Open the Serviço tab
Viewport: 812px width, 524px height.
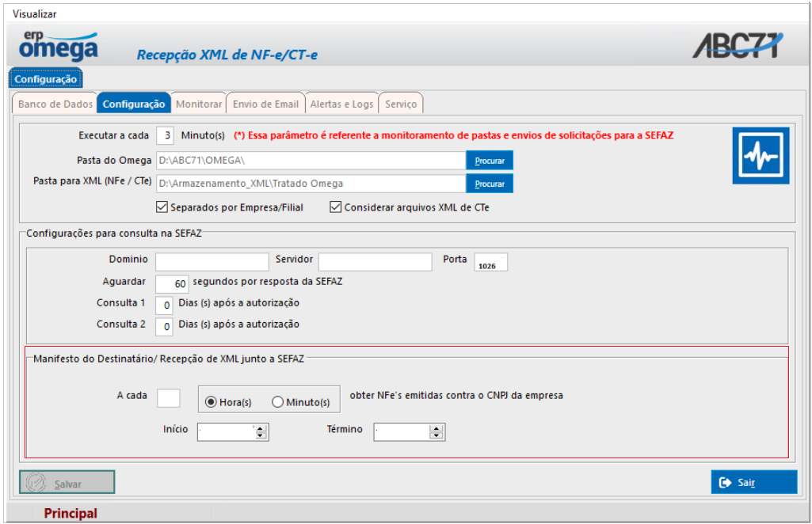(401, 104)
